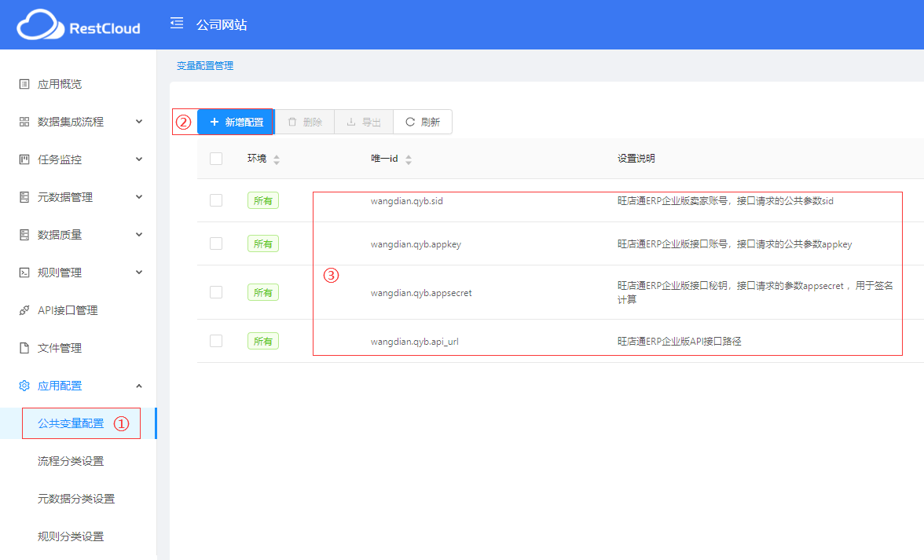
Task: Click the 任务监控 sidebar icon
Action: (24, 159)
